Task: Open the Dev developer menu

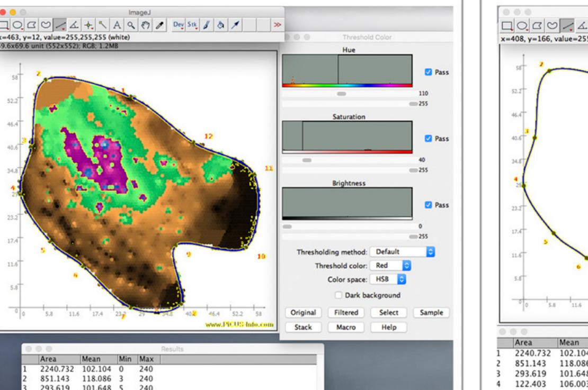Action: pos(178,25)
